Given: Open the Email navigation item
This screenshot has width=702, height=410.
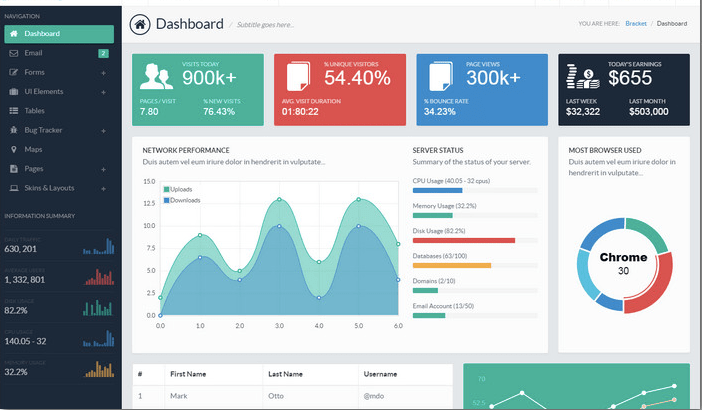Looking at the screenshot, I should click(x=59, y=53).
